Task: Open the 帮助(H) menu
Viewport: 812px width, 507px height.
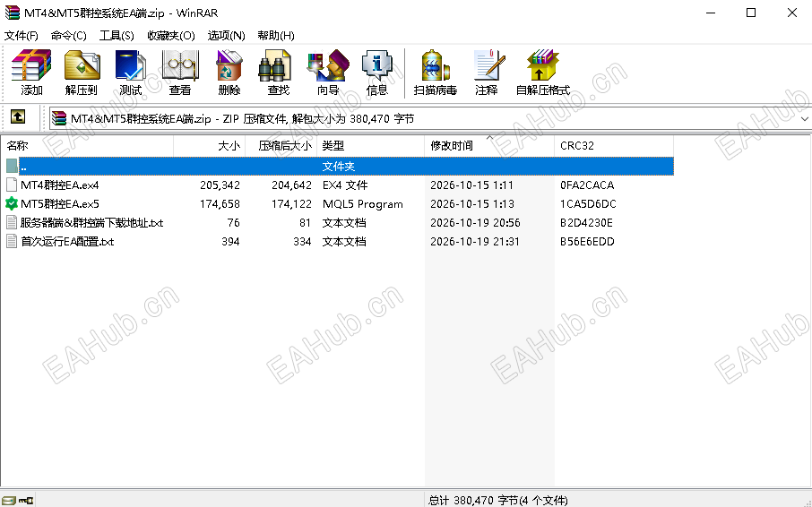Action: coord(276,35)
